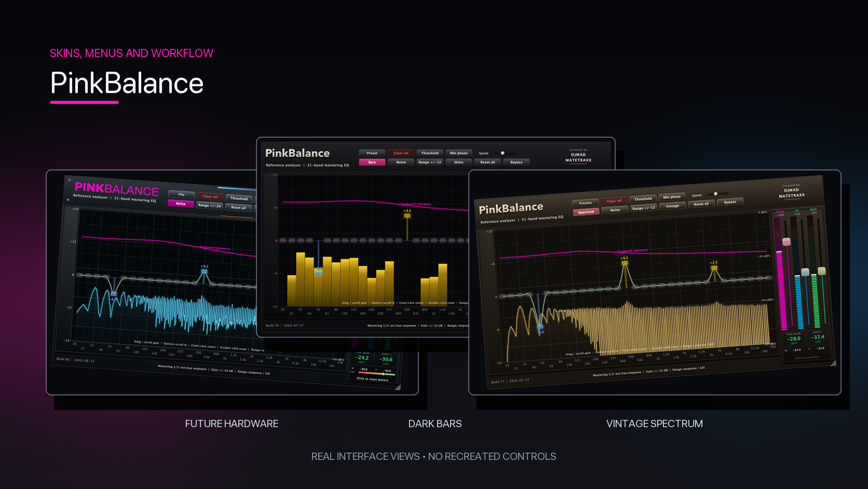Toggle Min phase in Dark Bars skin
The image size is (868, 489).
(459, 153)
